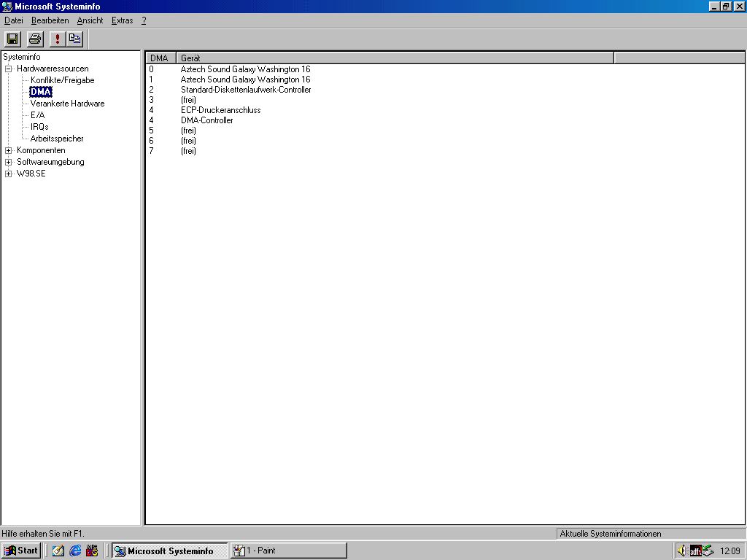Click the MS-DOS quick launch icon
The image size is (747, 560).
(x=92, y=551)
